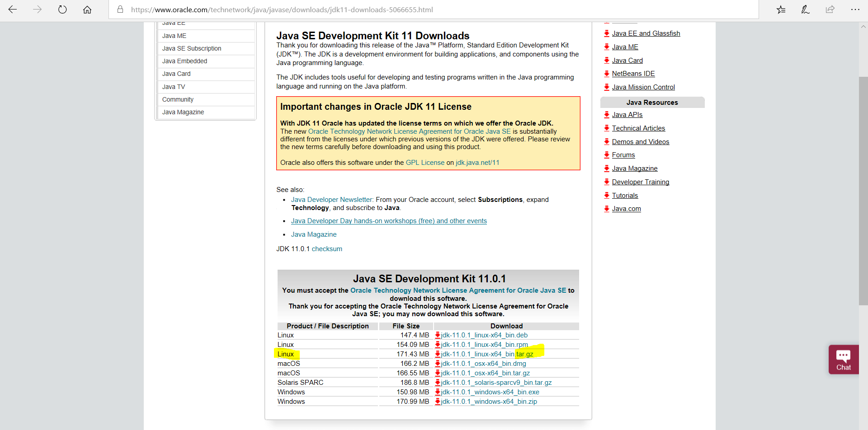Open the Oracle Technology Network License Agreement link in the yellow box
This screenshot has height=430, width=868.
point(409,131)
